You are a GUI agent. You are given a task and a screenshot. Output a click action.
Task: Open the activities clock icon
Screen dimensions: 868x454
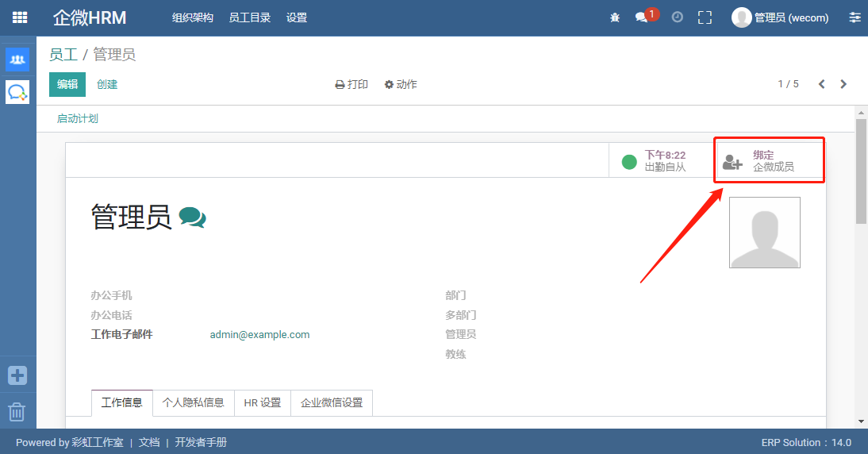coord(677,17)
